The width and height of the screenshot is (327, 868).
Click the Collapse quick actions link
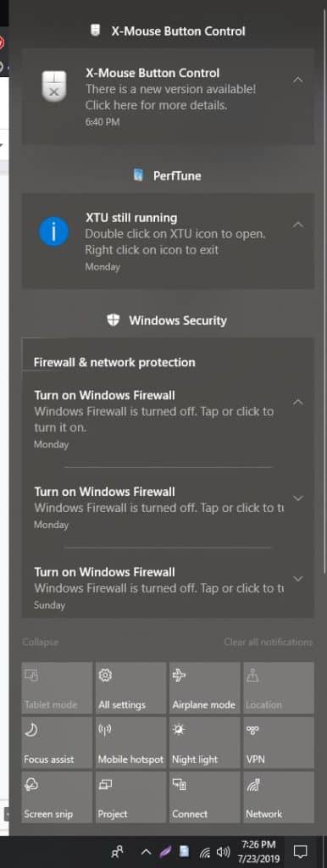(x=40, y=643)
